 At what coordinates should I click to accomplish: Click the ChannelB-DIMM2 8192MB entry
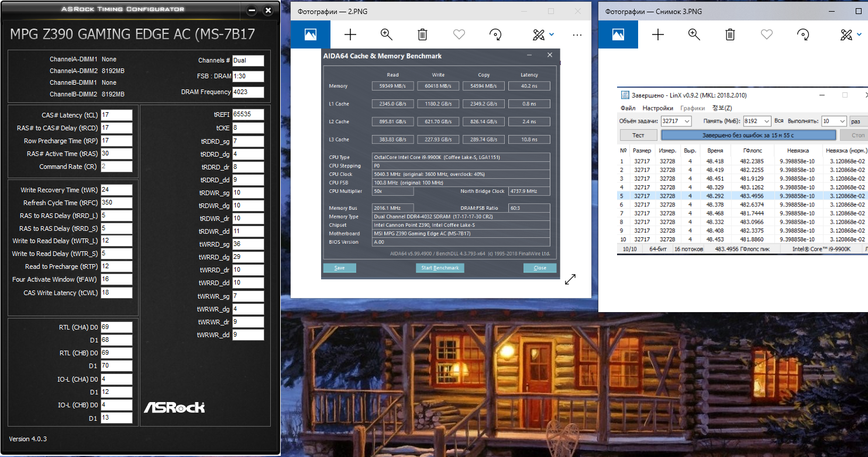click(x=87, y=94)
